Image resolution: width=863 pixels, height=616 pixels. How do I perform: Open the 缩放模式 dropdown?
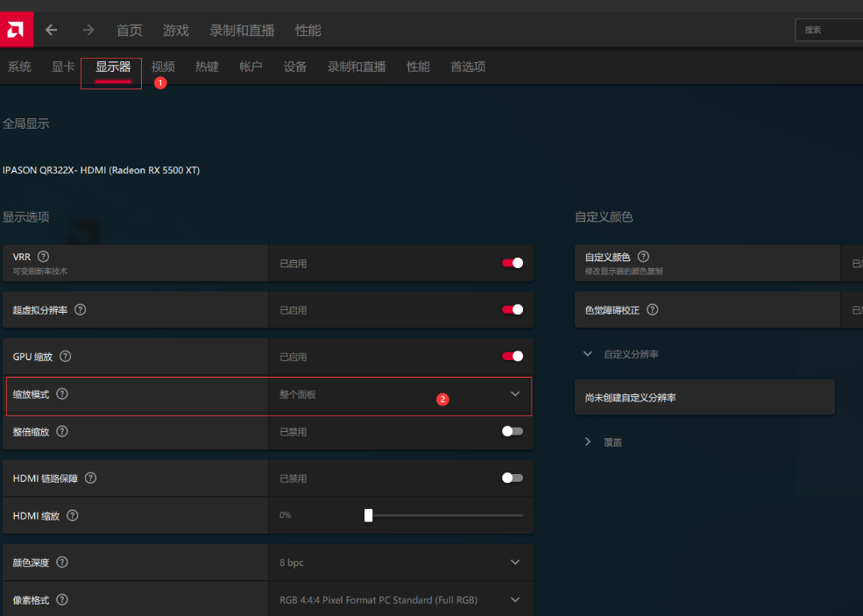[x=515, y=394]
